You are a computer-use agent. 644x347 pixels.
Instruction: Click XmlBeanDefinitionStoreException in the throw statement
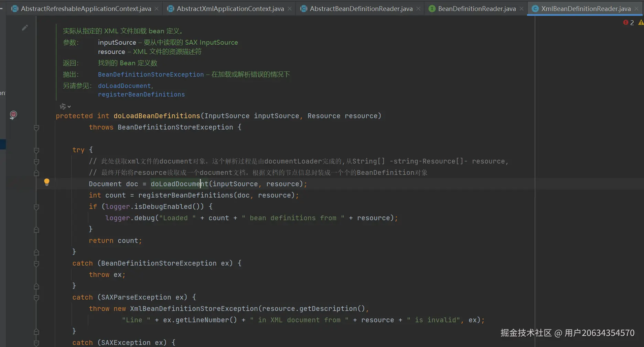194,309
